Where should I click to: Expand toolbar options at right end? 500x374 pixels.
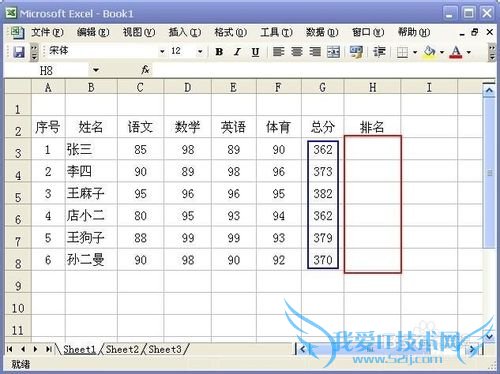coord(492,52)
